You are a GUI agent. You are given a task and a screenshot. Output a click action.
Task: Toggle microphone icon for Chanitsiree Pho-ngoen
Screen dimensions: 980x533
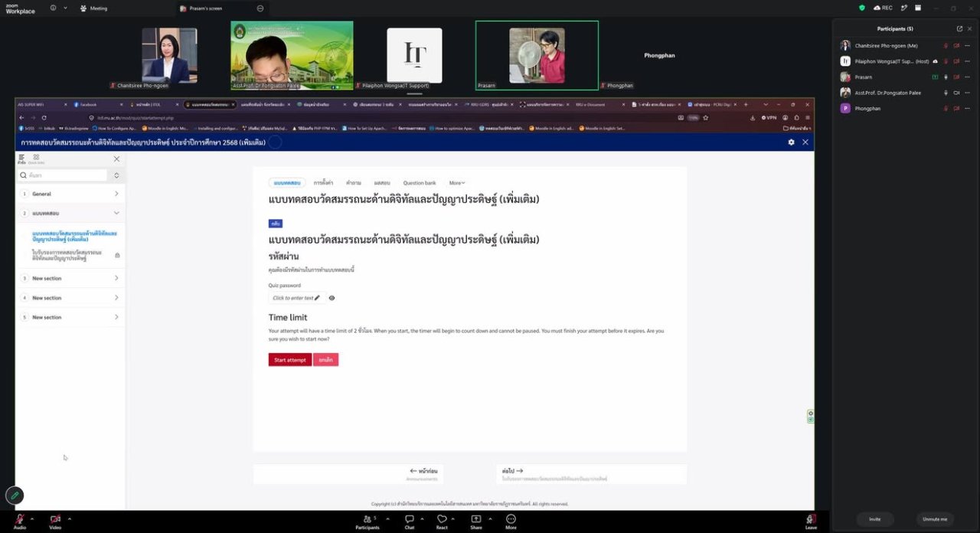(946, 45)
